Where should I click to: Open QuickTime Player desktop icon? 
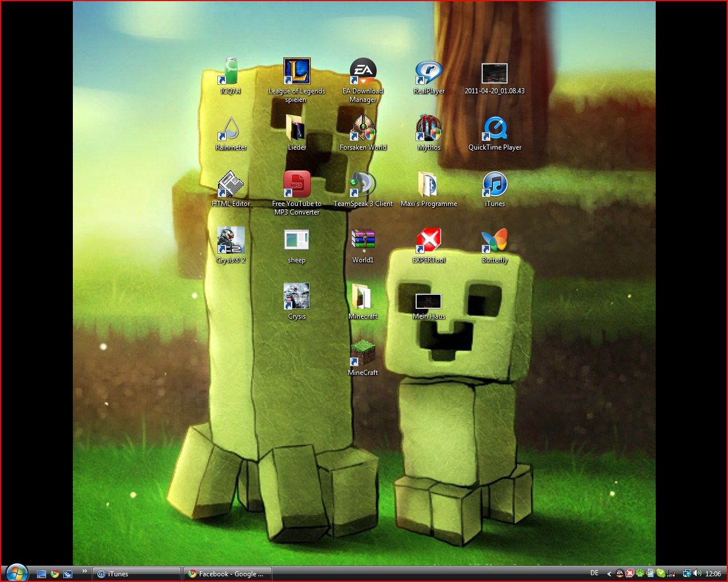tap(495, 133)
